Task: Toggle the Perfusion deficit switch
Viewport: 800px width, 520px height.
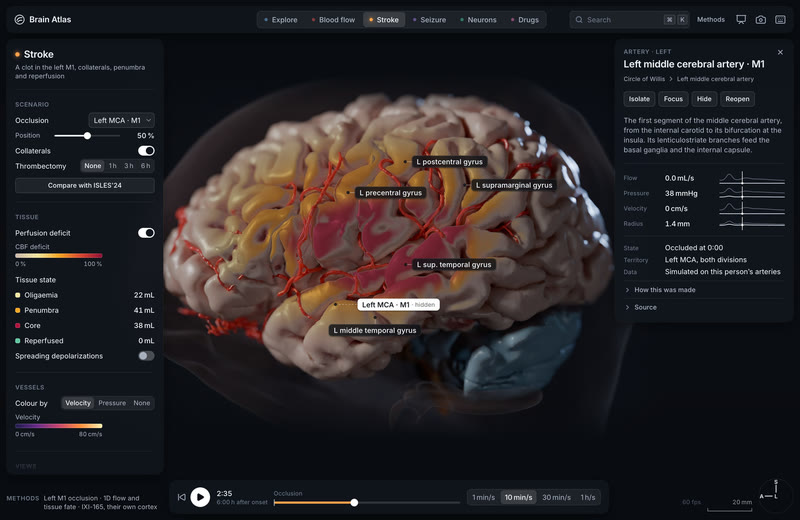Action: pos(146,233)
